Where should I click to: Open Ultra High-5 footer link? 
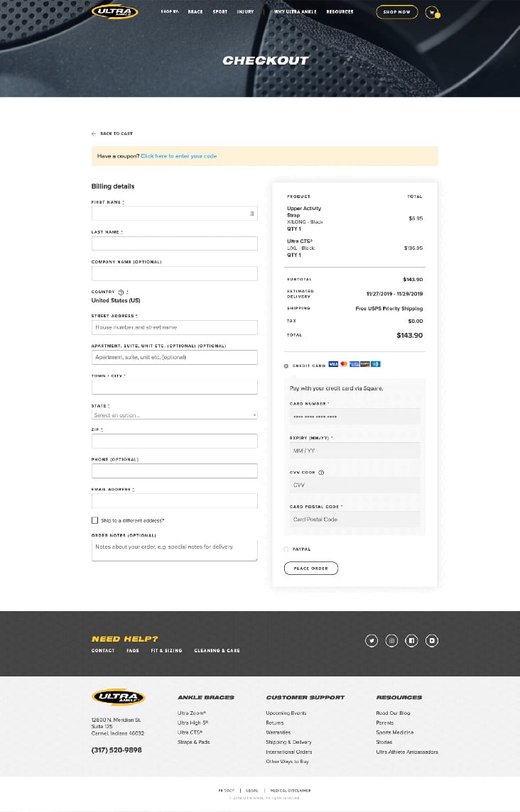pyautogui.click(x=193, y=723)
